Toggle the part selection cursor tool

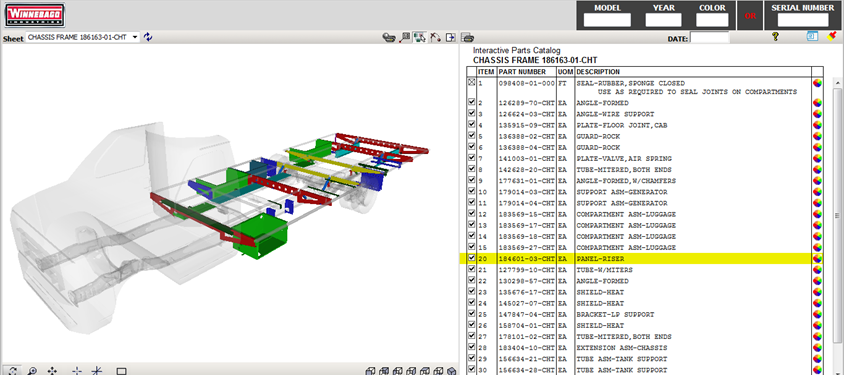[x=420, y=38]
